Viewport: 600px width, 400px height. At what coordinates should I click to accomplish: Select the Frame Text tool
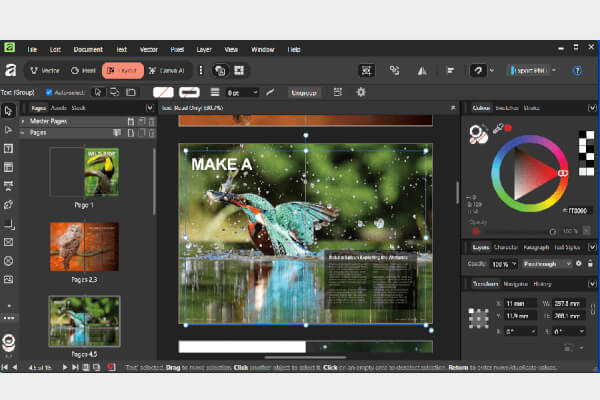(8, 148)
